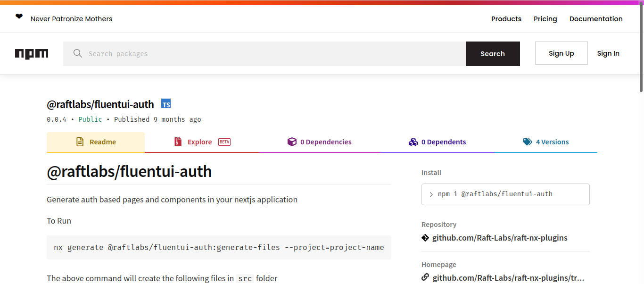
Task: Open the Products menu
Action: 506,19
